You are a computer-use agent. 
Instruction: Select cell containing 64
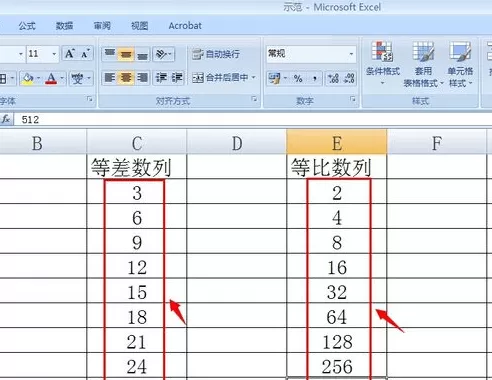click(337, 316)
